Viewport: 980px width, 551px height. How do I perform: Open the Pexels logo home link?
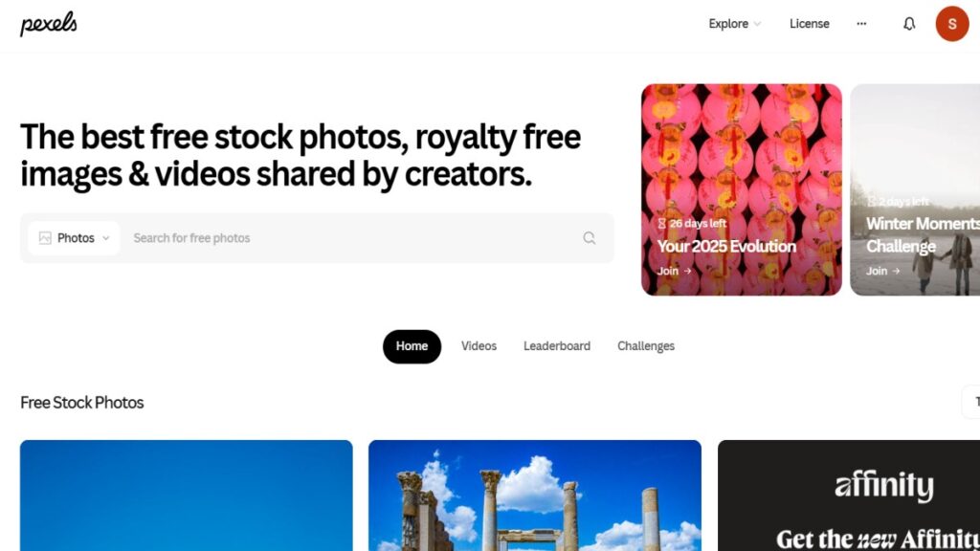(x=49, y=24)
